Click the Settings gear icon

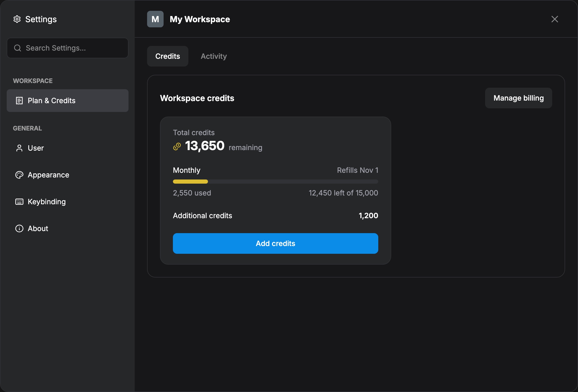17,19
